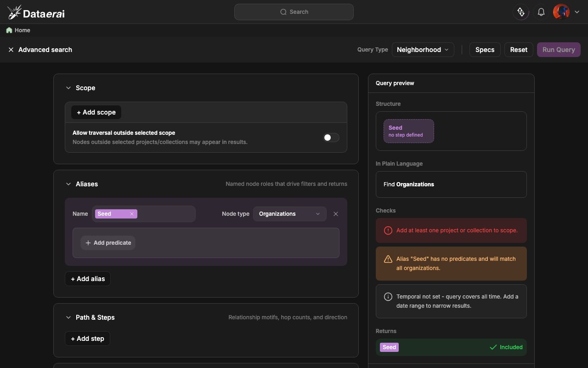Collapse the Path & Steps section
Image resolution: width=588 pixels, height=368 pixels.
[x=68, y=317]
